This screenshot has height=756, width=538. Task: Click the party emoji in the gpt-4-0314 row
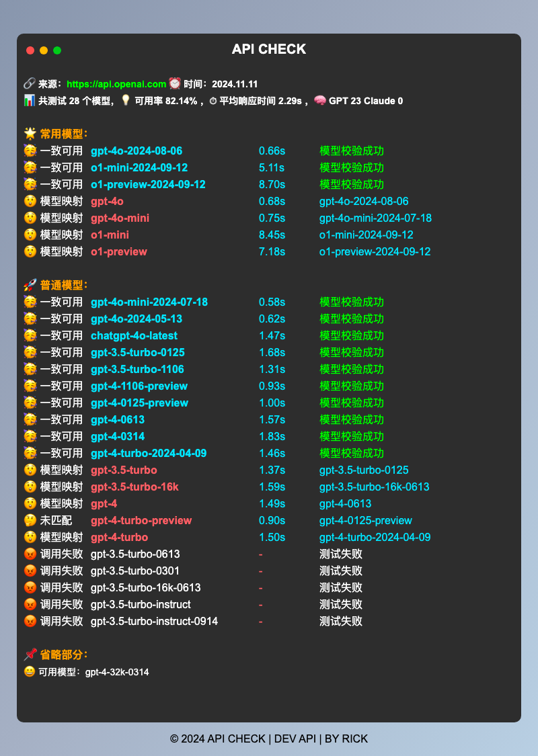point(30,436)
